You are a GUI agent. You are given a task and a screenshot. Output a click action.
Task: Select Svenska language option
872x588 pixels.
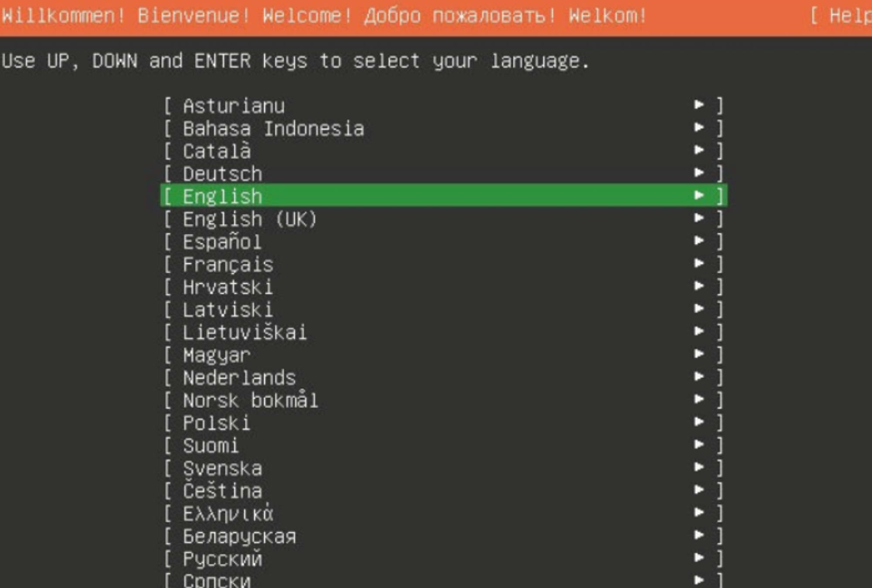point(443,469)
